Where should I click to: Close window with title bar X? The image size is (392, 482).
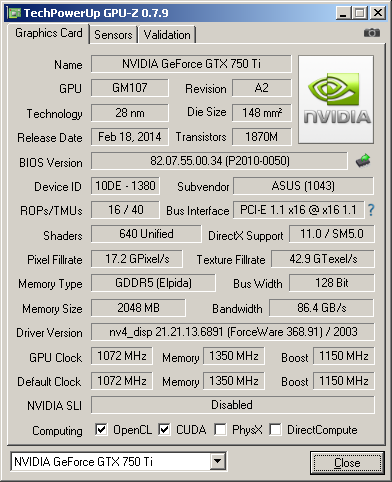click(x=378, y=13)
